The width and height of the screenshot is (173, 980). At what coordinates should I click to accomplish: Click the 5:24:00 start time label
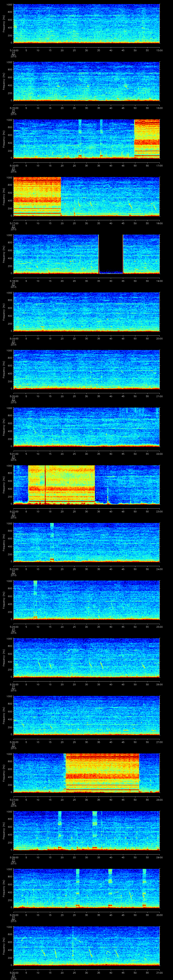14,627
